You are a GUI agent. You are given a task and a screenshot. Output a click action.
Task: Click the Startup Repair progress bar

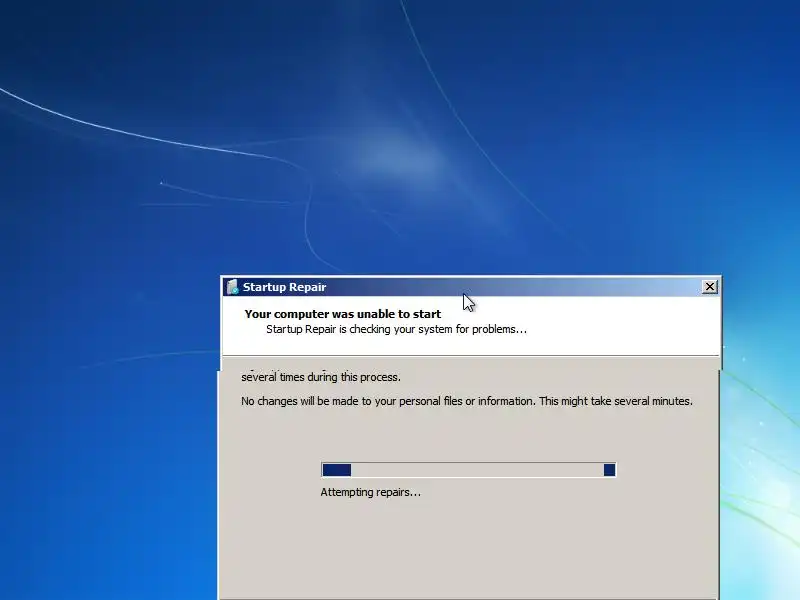(468, 469)
